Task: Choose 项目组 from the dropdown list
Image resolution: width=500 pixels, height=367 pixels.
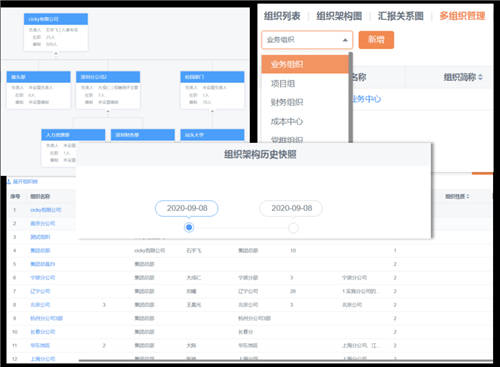Action: click(x=283, y=83)
